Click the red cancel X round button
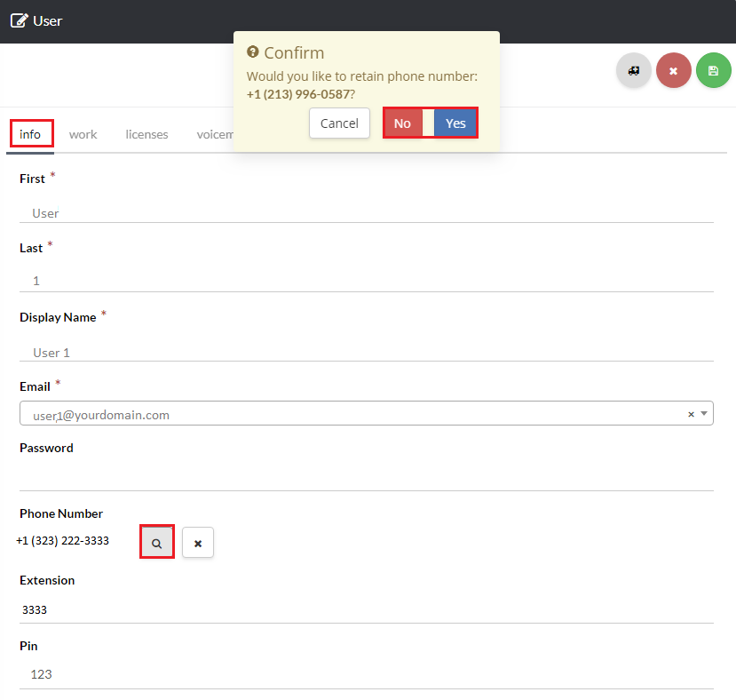 pos(674,70)
